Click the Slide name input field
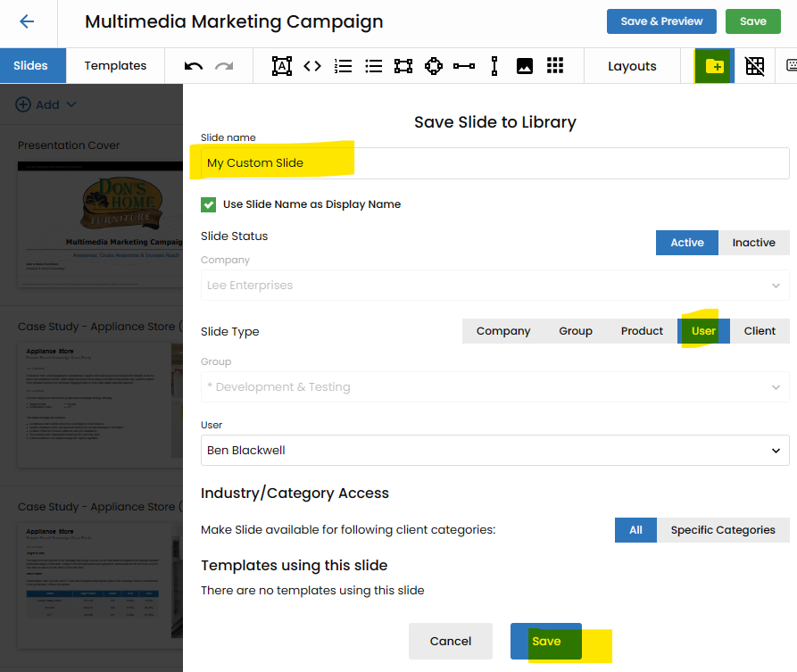 pos(494,163)
